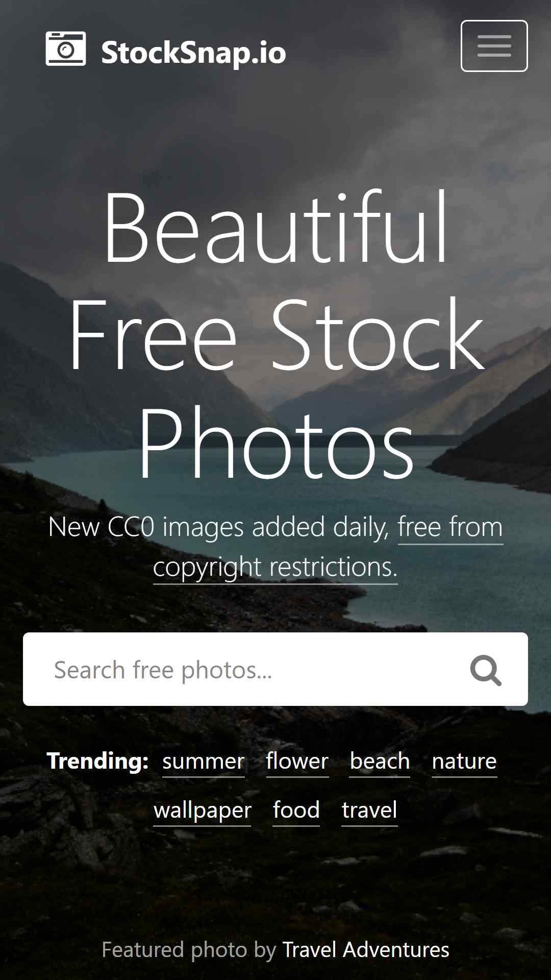Screen dimensions: 551x980
Task: Click the magnifying glass search icon
Action: 486,670
